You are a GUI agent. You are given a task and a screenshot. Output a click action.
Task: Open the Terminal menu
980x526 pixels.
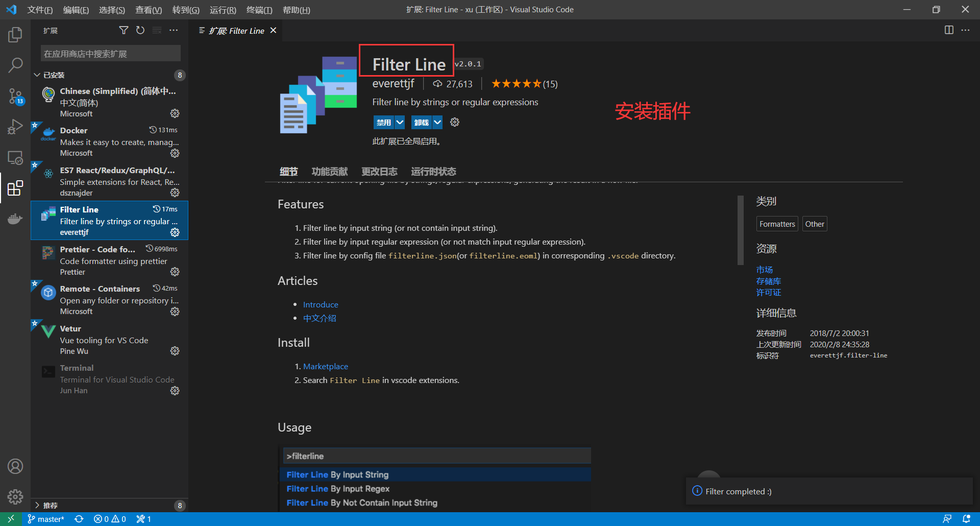click(259, 10)
